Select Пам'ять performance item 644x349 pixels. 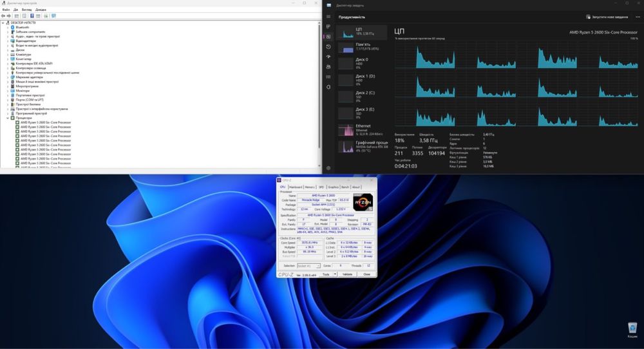point(361,47)
